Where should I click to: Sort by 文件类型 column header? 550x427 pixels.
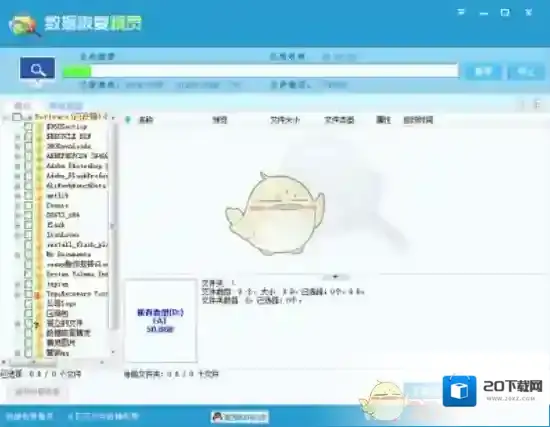pos(339,120)
